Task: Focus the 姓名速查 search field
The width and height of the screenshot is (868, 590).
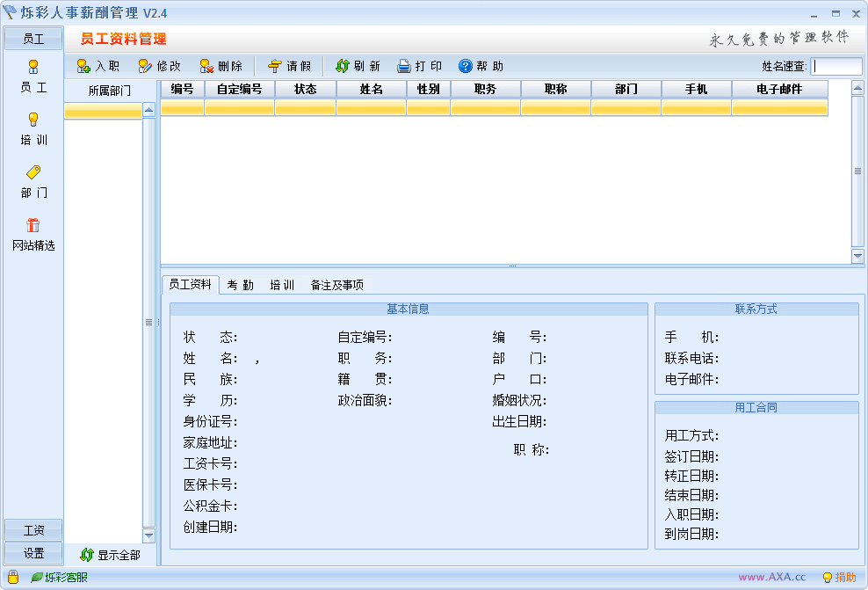Action: (x=835, y=67)
